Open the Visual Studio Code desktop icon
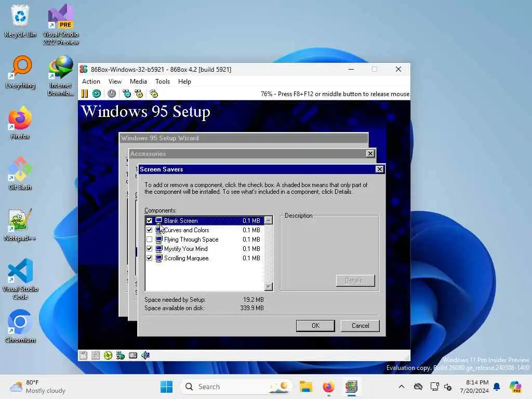The image size is (532, 399). coord(20,279)
